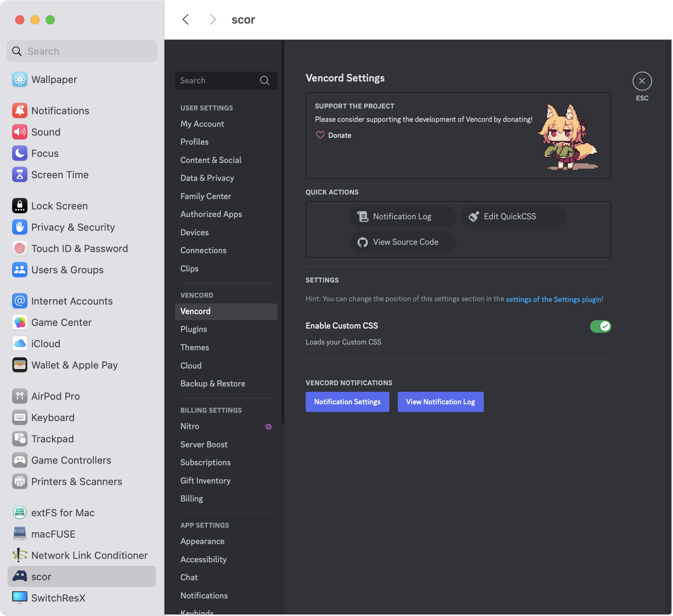
Task: Open Privacy & Security hand icon
Action: click(x=20, y=227)
